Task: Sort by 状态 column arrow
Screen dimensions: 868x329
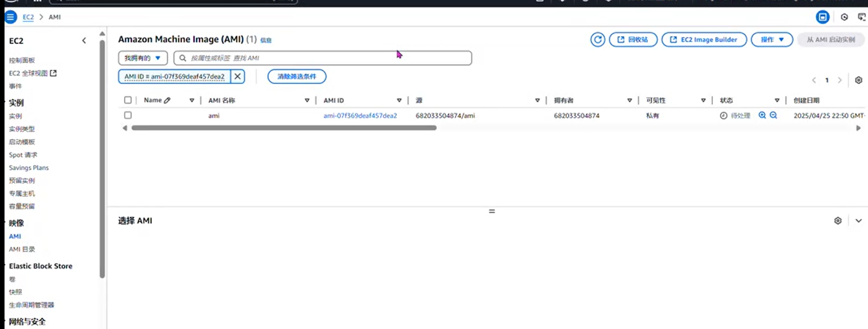Action: click(778, 100)
